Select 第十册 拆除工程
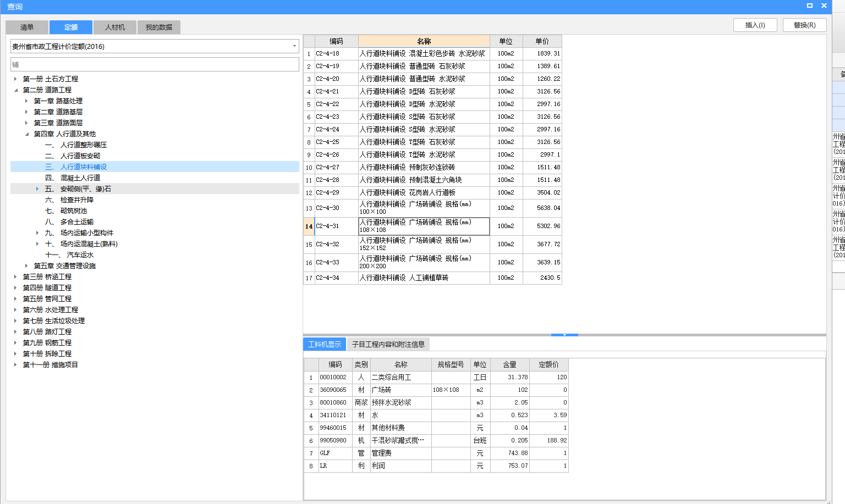The image size is (845, 504). click(47, 353)
